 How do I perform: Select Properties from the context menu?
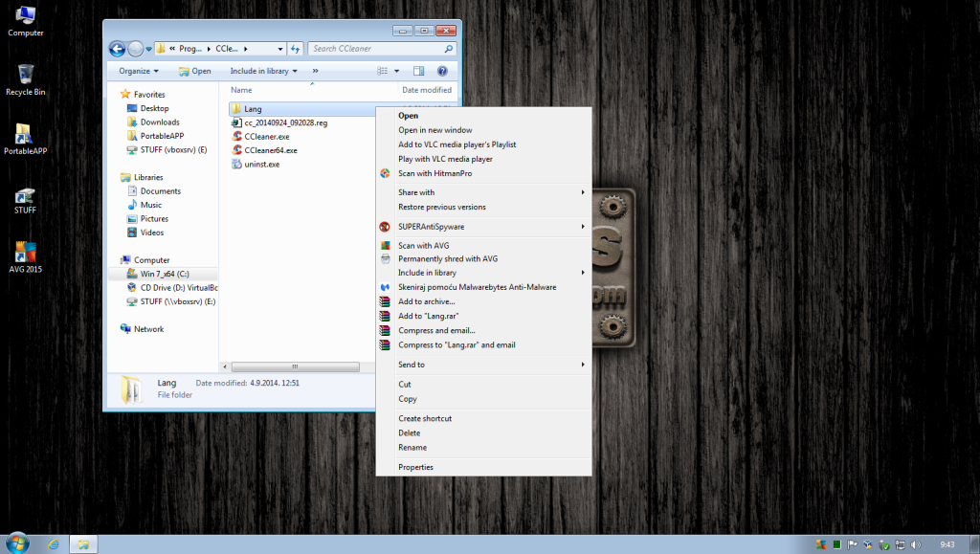415,467
